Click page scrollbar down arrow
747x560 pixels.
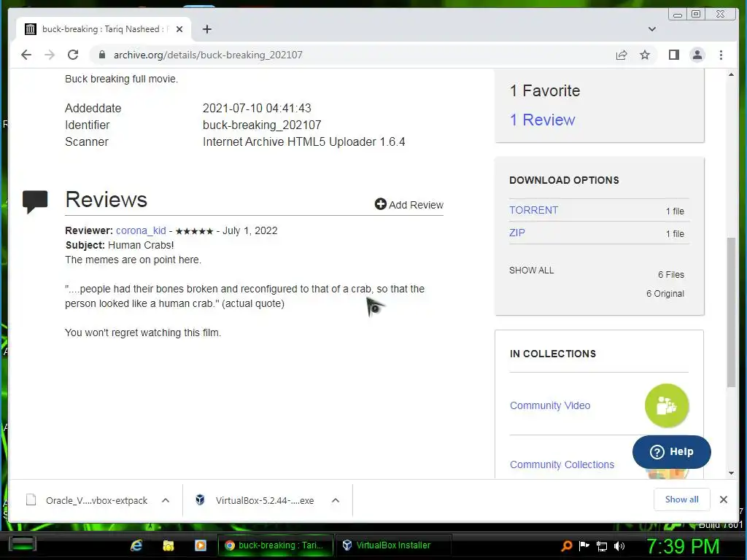coord(731,472)
